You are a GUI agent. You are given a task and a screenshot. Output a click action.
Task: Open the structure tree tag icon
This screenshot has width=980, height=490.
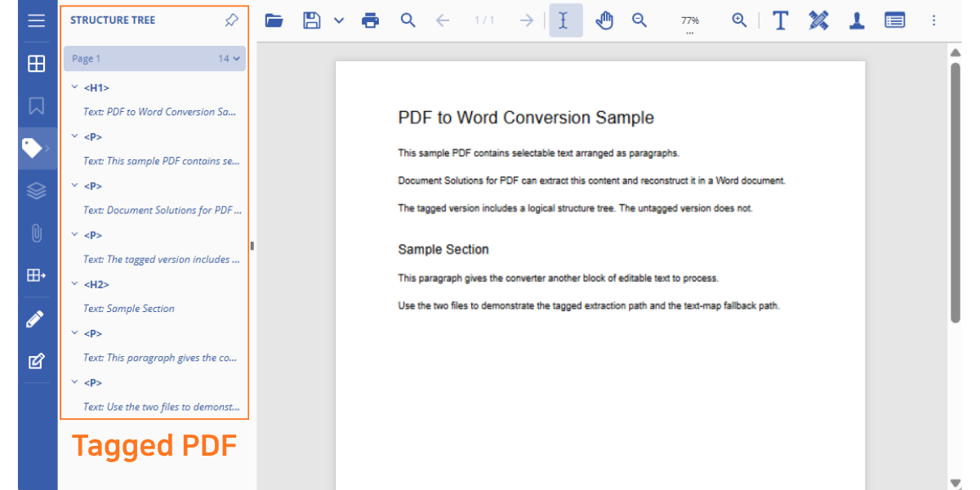(33, 148)
